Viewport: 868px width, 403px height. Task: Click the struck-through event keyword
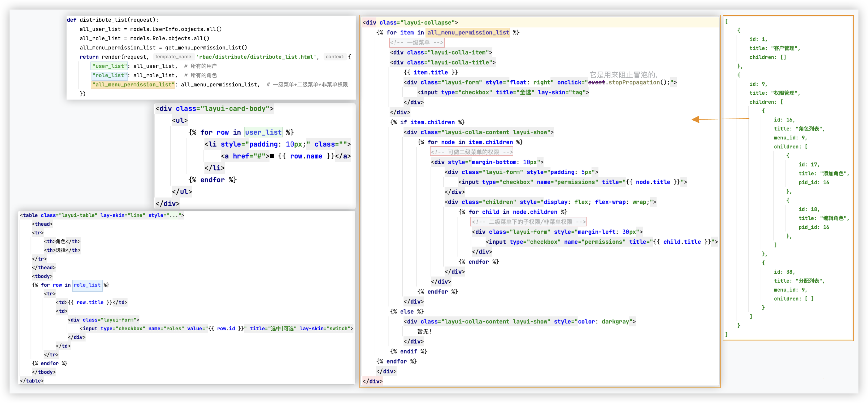[596, 82]
